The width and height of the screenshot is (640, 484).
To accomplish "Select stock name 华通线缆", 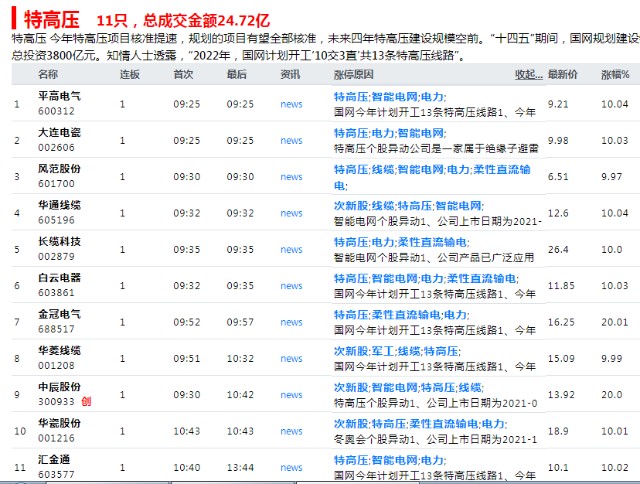I will 59,205.
